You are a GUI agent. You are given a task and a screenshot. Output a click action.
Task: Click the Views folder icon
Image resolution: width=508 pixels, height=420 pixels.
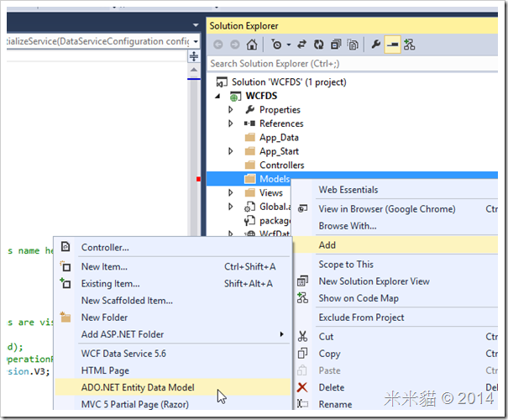coord(249,193)
